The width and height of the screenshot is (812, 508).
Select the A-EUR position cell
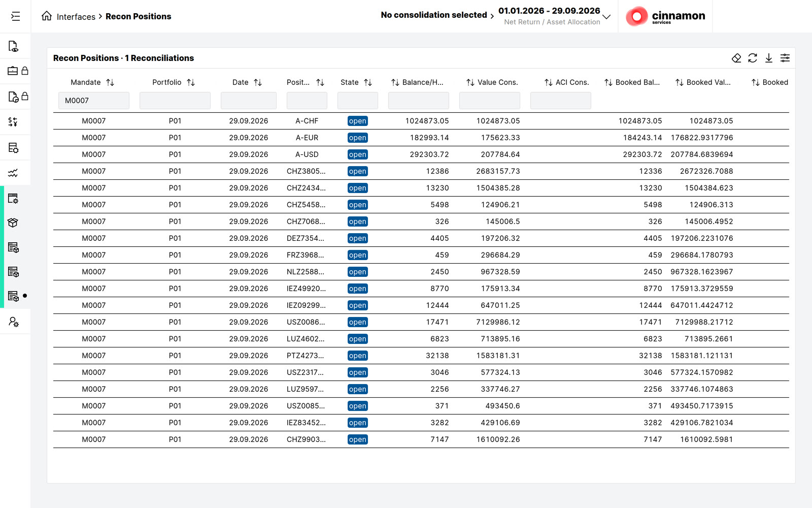point(307,138)
